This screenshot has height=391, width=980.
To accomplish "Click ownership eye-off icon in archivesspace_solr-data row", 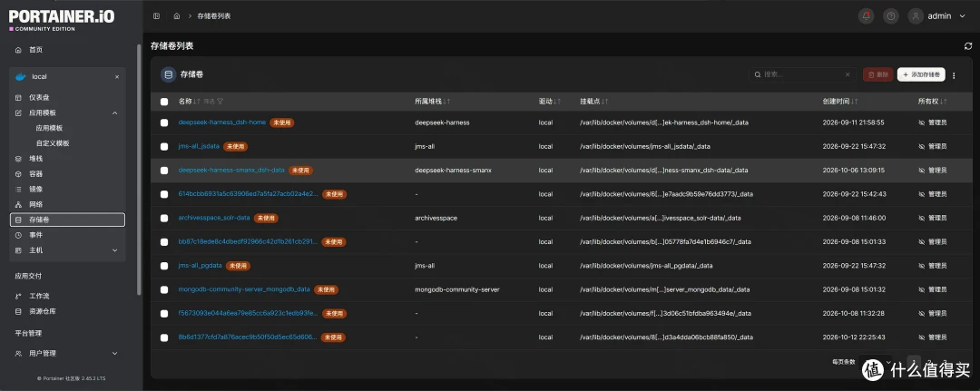I will pyautogui.click(x=921, y=218).
